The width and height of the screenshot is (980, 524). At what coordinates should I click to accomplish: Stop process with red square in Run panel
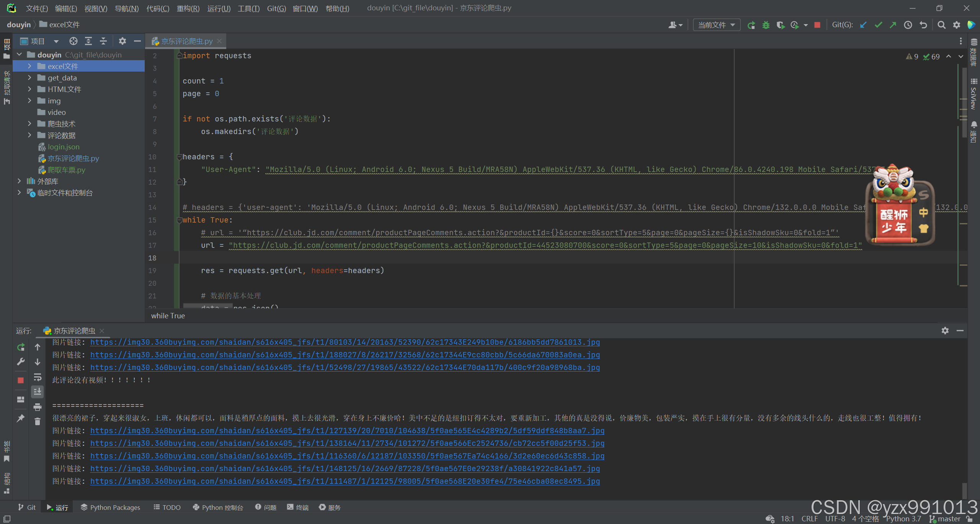[x=21, y=380]
